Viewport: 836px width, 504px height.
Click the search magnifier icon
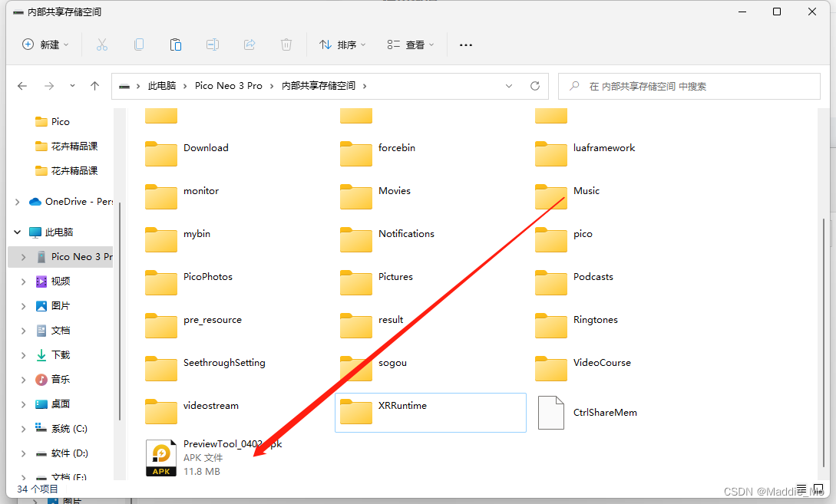pyautogui.click(x=574, y=86)
